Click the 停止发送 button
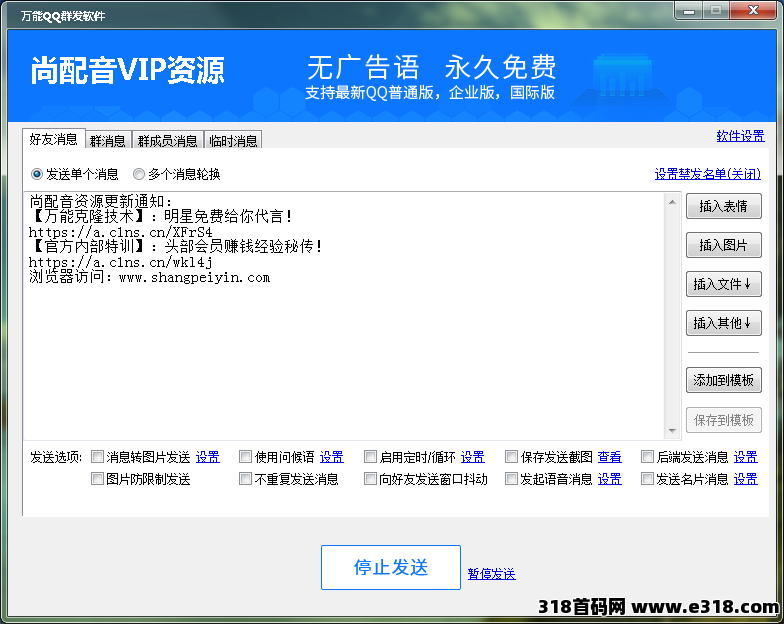Screen dimensions: 784x624 (391, 568)
